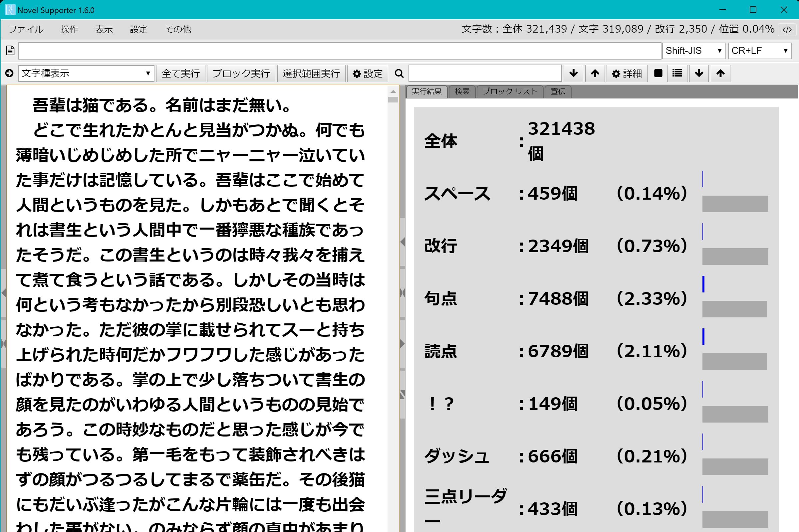Open the CR+LF line ending dropdown
799x532 pixels.
[x=760, y=51]
